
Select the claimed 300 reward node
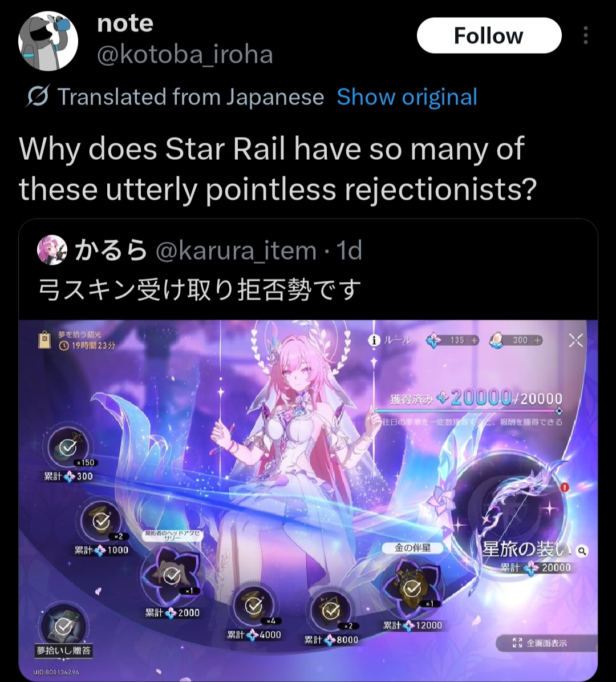tap(68, 448)
